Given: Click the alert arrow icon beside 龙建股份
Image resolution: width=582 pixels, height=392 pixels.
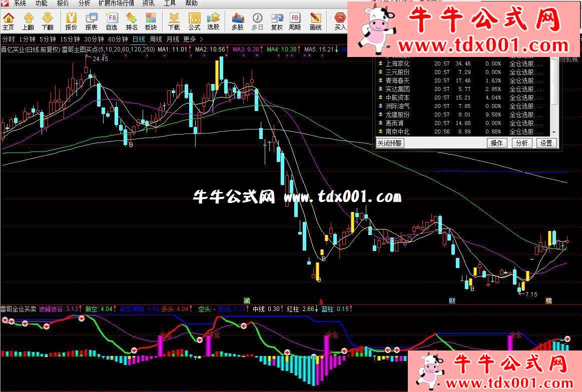Looking at the screenshot, I should coord(380,114).
